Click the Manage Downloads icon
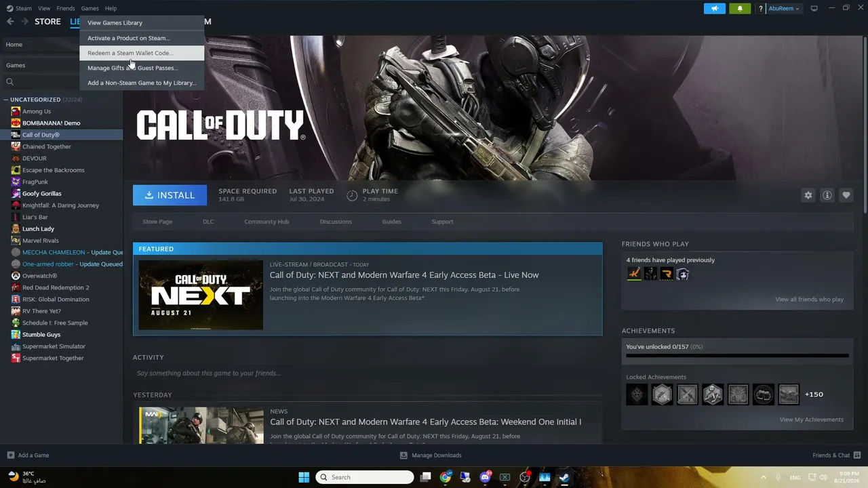This screenshot has width=868, height=488. [x=403, y=455]
